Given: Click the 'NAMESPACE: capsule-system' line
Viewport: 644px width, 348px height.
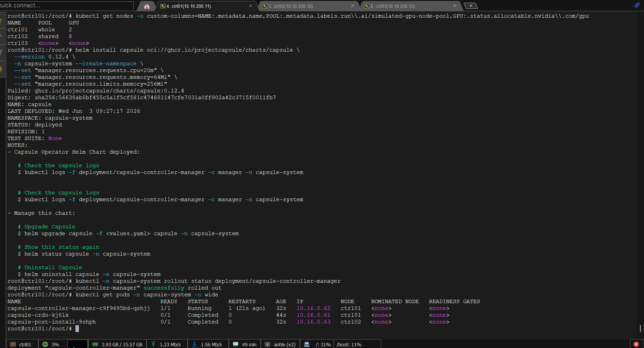Looking at the screenshot, I should (x=50, y=118).
